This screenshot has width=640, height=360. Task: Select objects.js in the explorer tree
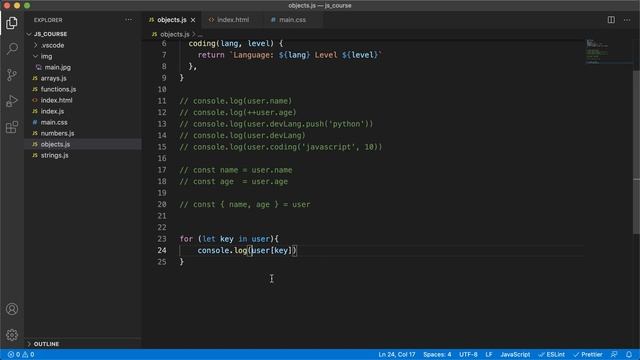click(83, 144)
